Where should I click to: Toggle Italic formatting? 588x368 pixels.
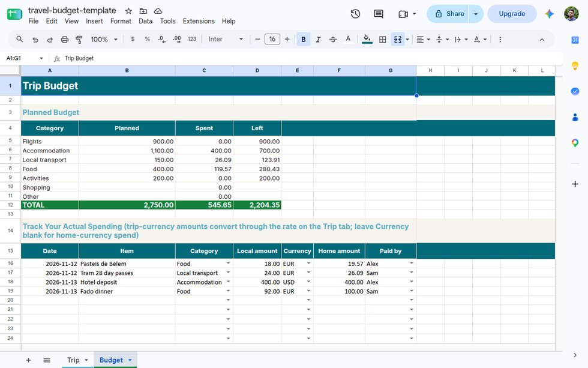tap(318, 40)
